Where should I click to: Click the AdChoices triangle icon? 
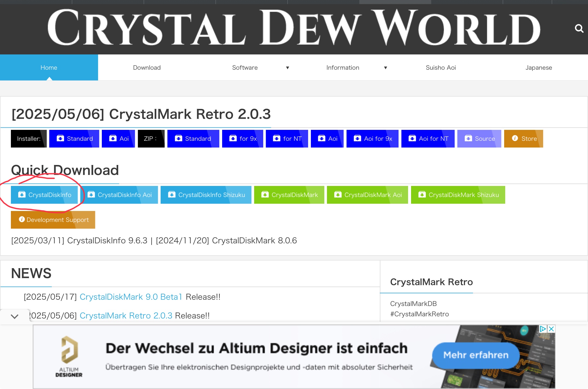click(543, 329)
